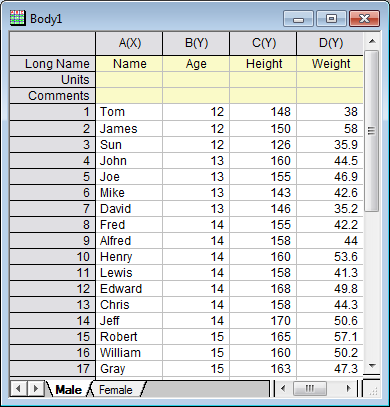Click the Comments cell under Height
The height and width of the screenshot is (407, 390).
(263, 96)
